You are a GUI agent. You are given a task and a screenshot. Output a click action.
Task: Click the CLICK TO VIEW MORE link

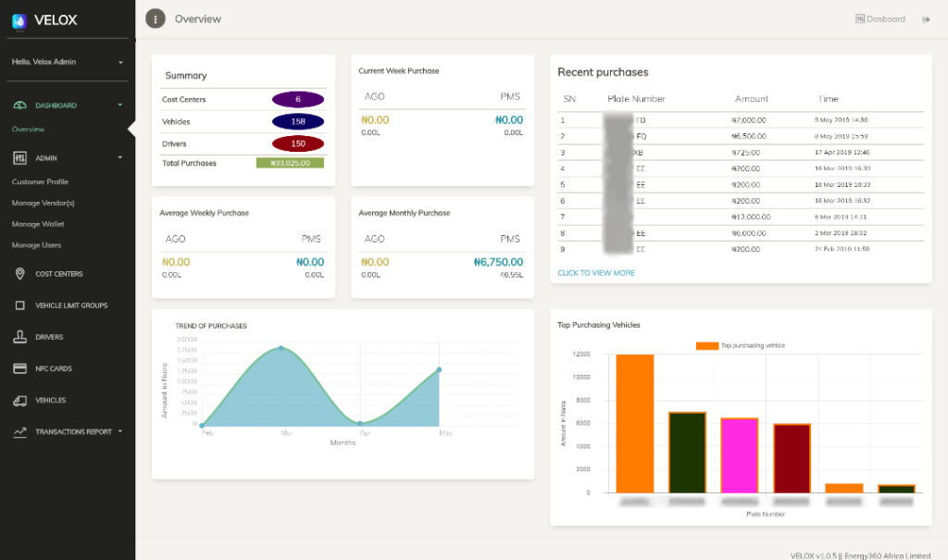[598, 272]
